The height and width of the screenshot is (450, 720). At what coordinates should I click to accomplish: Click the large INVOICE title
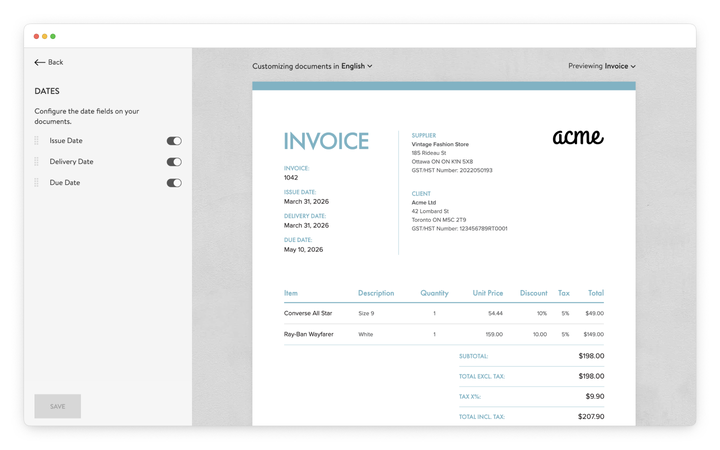326,141
